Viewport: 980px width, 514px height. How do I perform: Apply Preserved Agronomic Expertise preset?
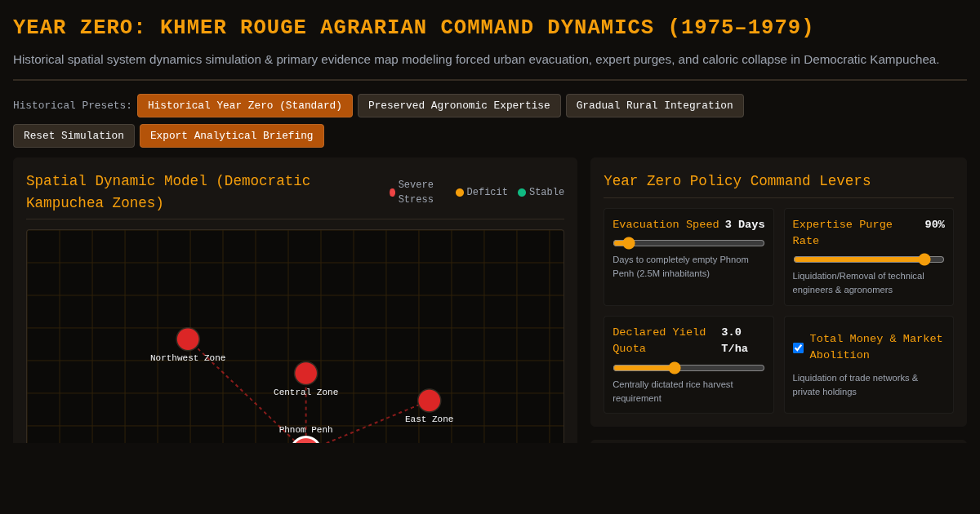tap(459, 105)
